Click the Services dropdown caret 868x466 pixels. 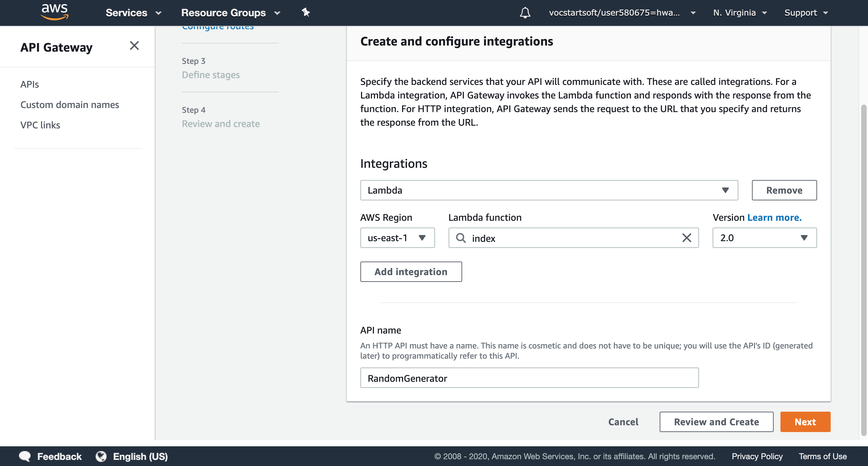158,13
